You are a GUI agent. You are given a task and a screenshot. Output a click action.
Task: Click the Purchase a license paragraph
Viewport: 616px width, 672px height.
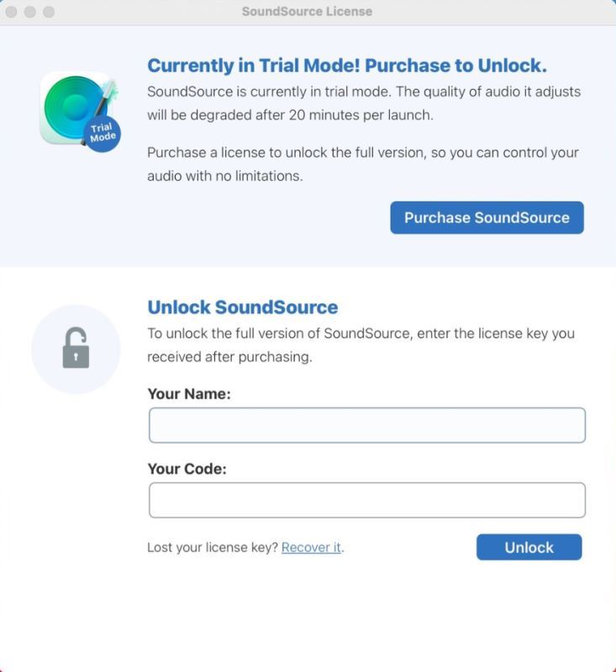click(363, 164)
